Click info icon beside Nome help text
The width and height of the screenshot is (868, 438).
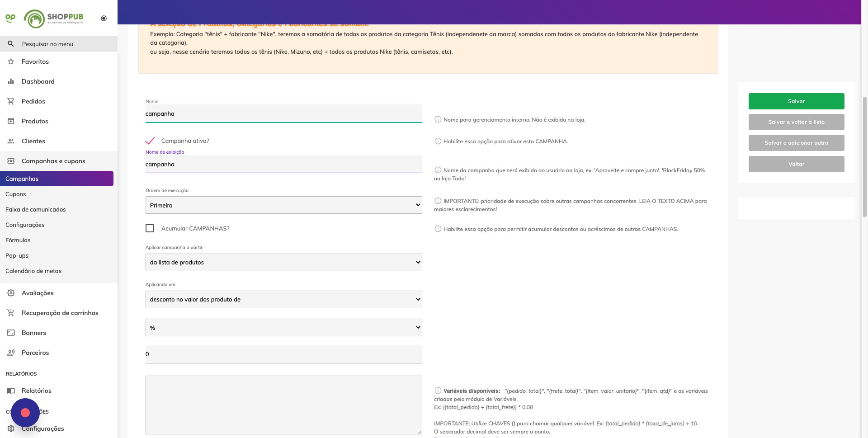[x=438, y=120]
